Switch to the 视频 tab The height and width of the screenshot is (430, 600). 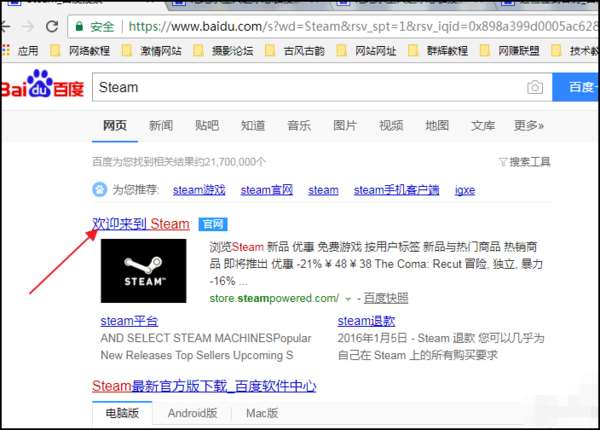(391, 125)
